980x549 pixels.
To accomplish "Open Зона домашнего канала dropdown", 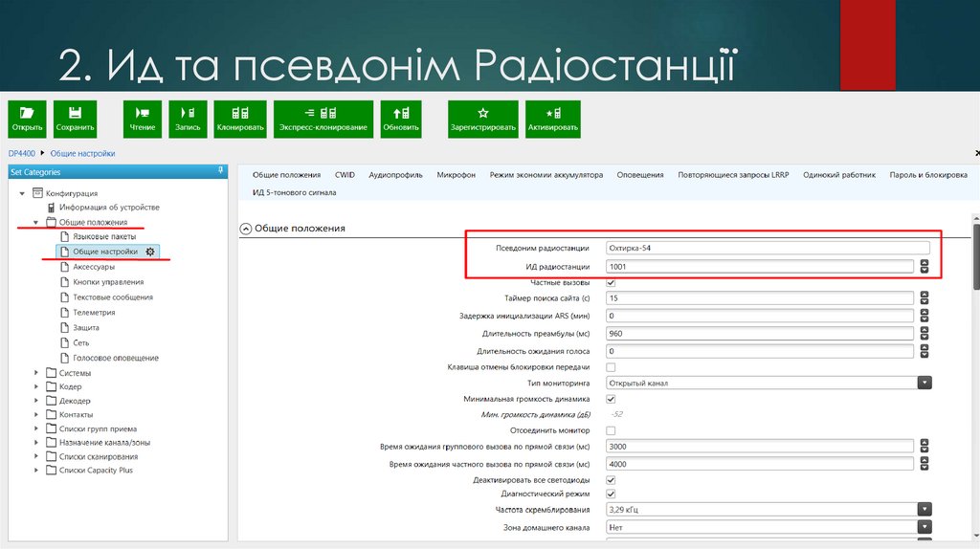I will coord(924,527).
